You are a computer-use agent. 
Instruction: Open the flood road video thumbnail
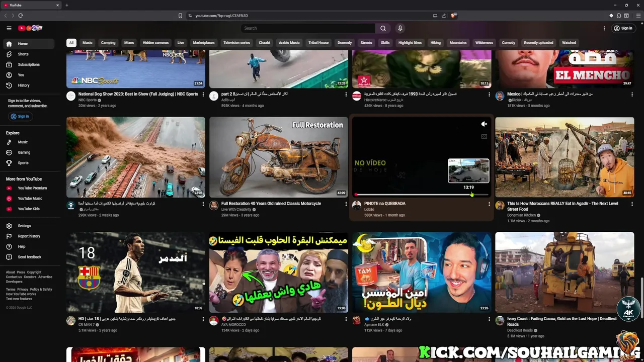(136, 157)
